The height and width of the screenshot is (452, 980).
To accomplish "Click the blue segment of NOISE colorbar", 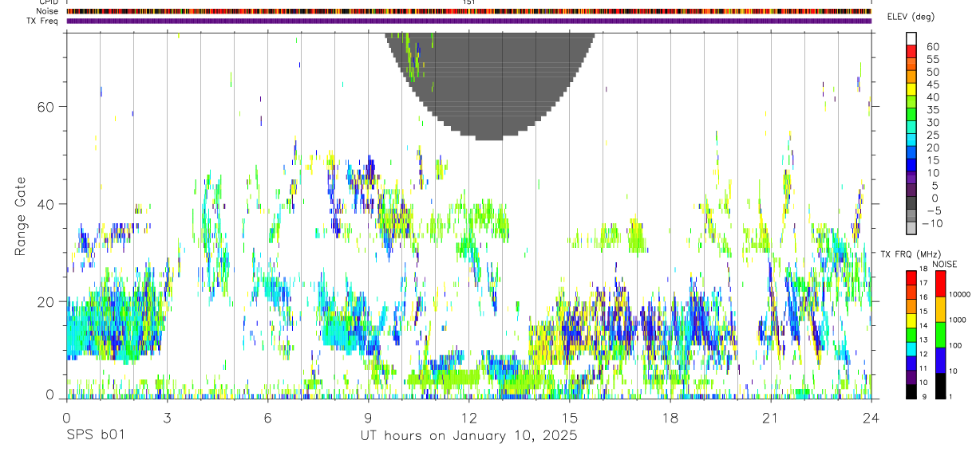I will (939, 360).
